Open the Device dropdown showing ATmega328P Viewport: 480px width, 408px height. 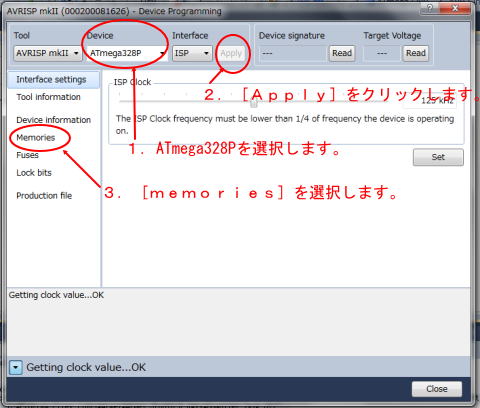coord(127,53)
